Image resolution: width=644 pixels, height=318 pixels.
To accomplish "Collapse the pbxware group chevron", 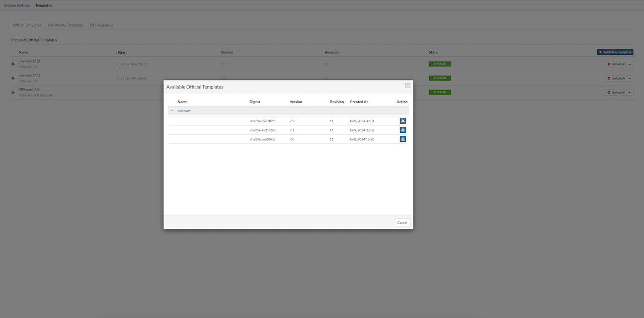I will point(172,111).
